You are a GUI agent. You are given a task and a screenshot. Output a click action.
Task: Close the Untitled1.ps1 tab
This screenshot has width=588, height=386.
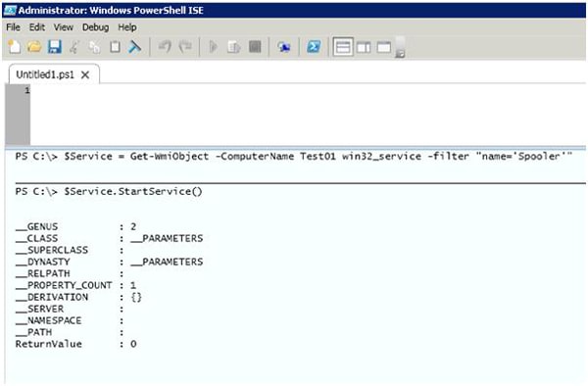85,75
